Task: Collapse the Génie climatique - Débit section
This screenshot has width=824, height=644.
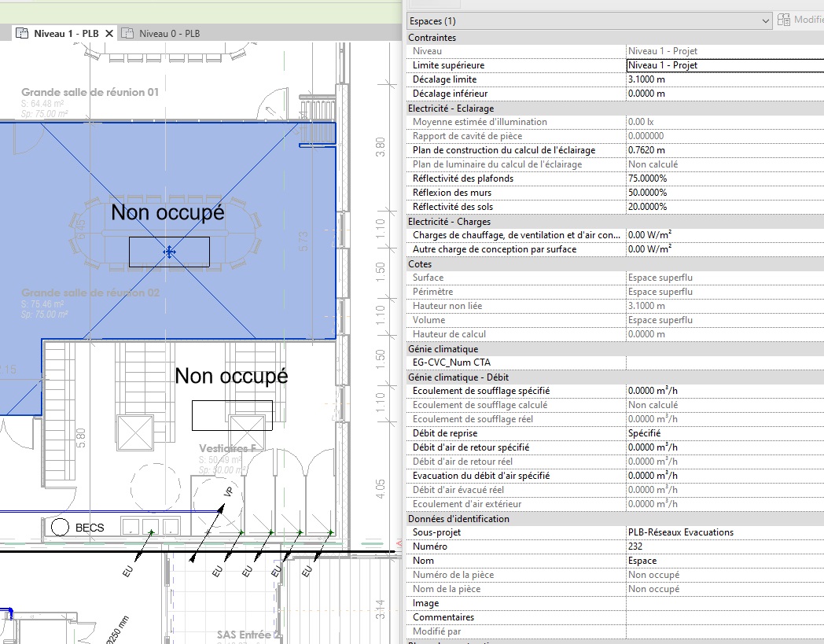Action: [458, 377]
